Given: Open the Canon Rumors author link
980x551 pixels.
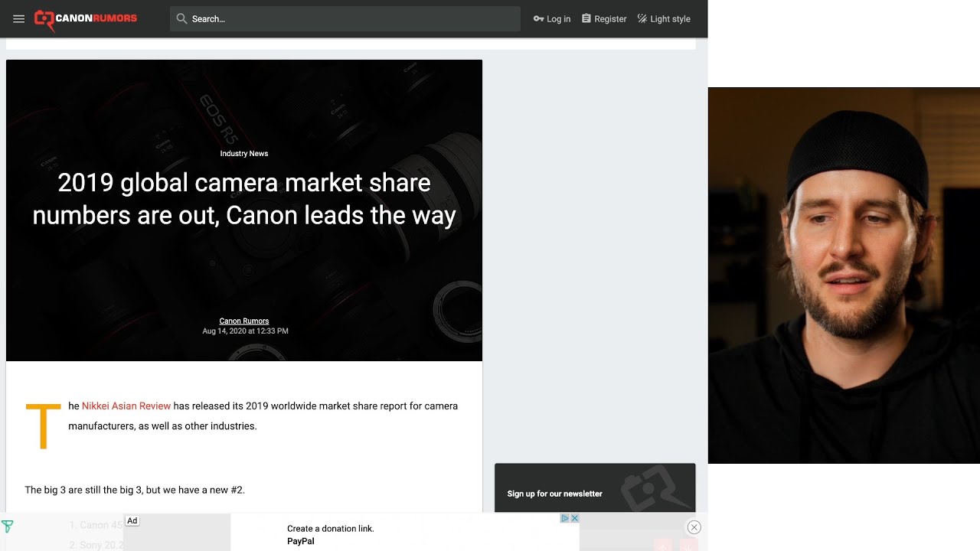Looking at the screenshot, I should tap(244, 321).
